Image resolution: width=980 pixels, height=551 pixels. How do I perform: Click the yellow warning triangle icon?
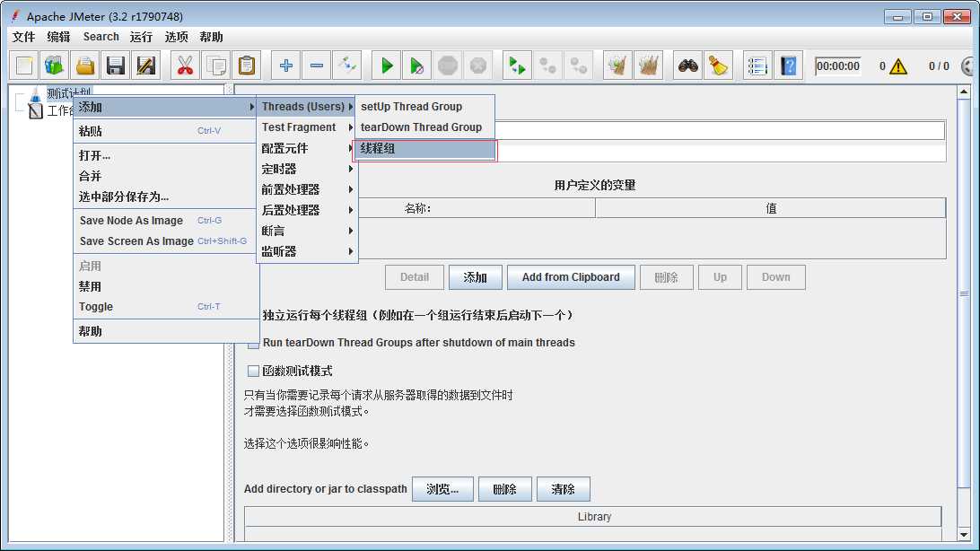tap(898, 66)
